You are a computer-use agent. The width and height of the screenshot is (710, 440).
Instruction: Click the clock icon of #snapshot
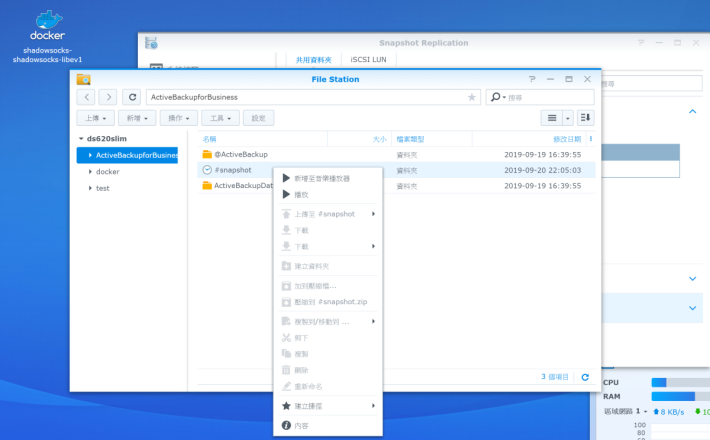207,170
